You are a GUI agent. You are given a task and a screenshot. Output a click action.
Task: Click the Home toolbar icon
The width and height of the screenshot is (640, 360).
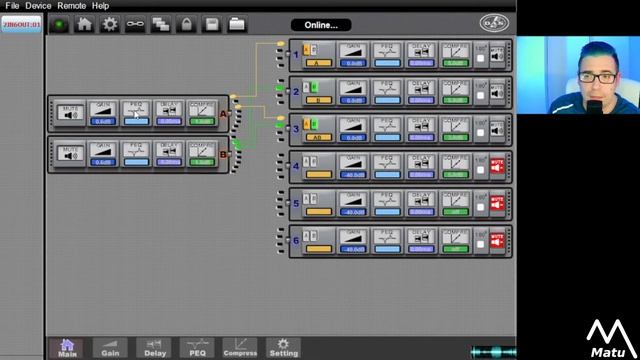(84, 24)
